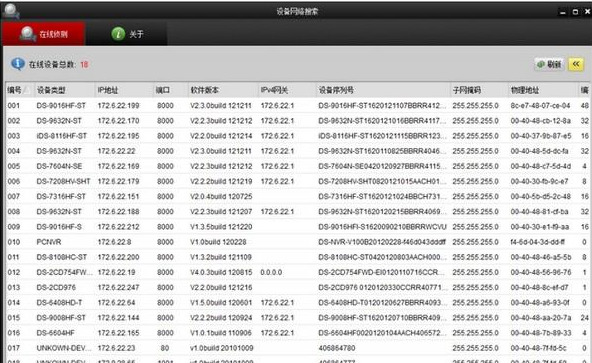This screenshot has width=592, height=363.
Task: Click the 刷新 refresh button
Action: point(549,65)
